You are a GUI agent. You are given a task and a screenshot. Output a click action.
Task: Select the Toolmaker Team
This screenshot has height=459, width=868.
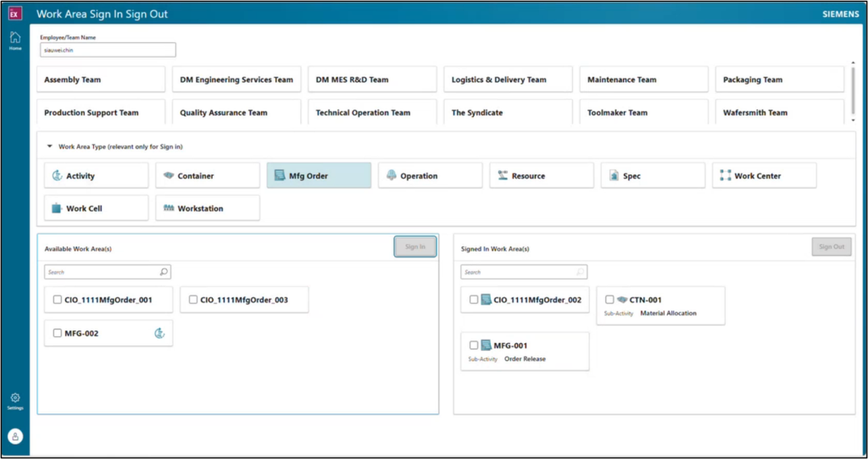644,112
